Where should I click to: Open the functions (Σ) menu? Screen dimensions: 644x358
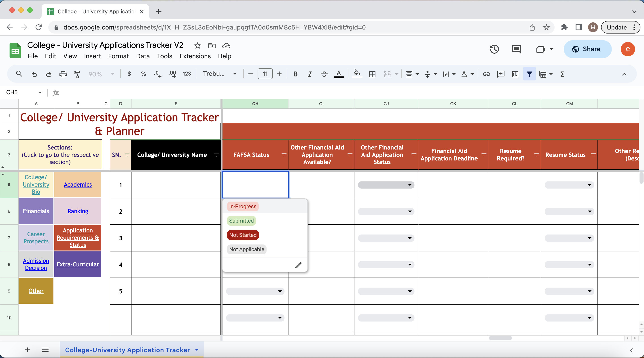point(562,74)
